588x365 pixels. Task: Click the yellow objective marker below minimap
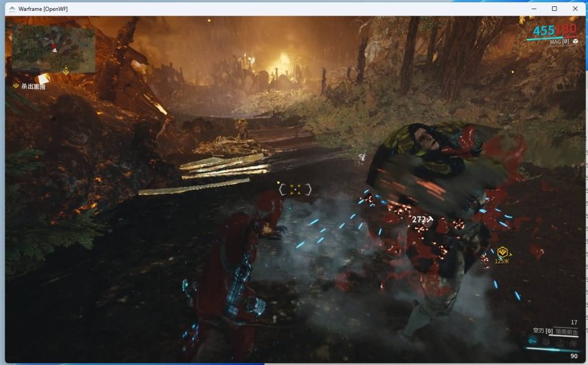click(66, 71)
